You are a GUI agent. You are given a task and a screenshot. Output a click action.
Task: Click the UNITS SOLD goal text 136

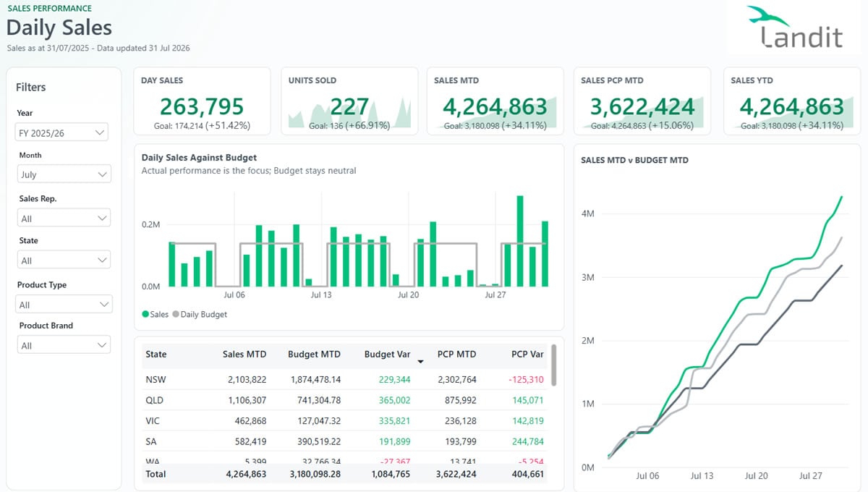click(x=349, y=125)
